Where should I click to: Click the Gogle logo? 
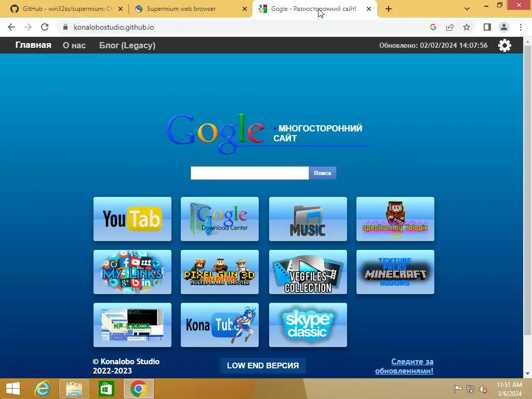pyautogui.click(x=216, y=133)
